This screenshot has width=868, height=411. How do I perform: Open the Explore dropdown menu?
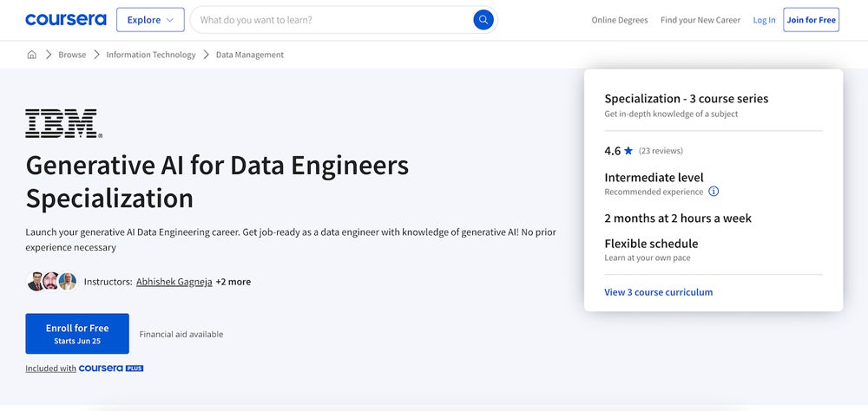coord(150,20)
